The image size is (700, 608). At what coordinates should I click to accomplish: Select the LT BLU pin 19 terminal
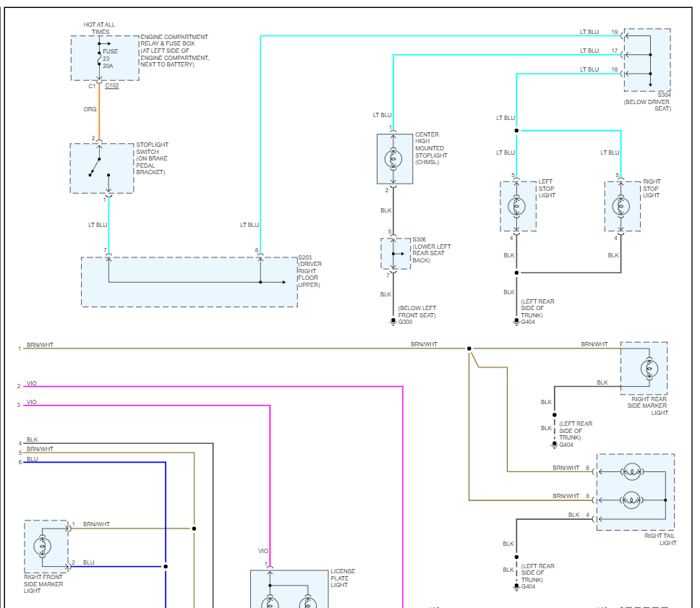pyautogui.click(x=615, y=32)
